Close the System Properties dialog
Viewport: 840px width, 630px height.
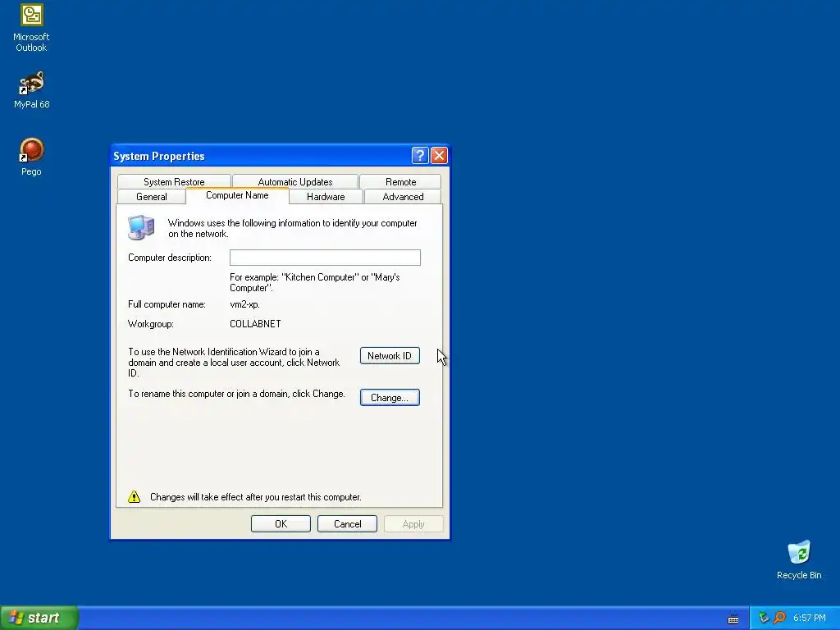point(440,156)
